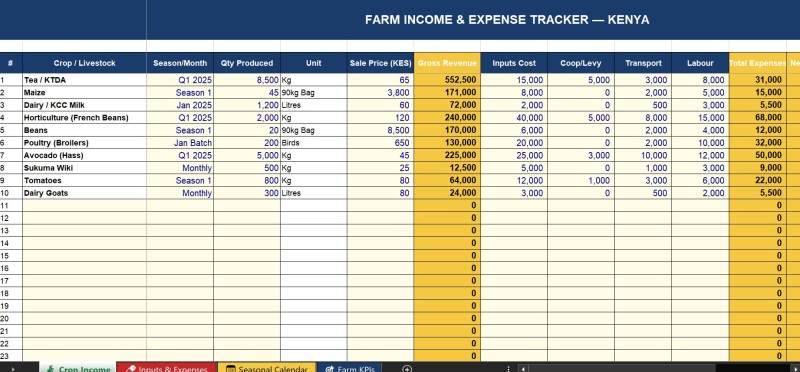This screenshot has width=800, height=372.
Task: Select transport 10,000 for Avocado
Action: (643, 155)
